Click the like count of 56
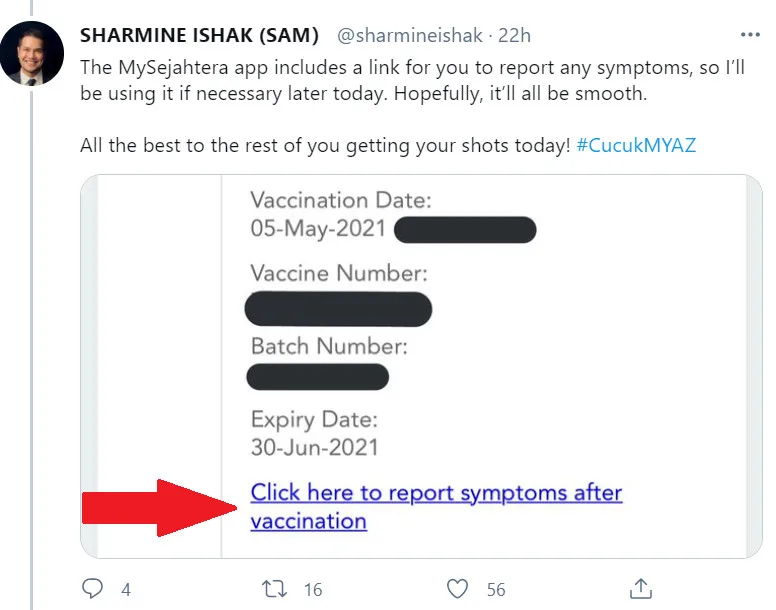 (496, 590)
